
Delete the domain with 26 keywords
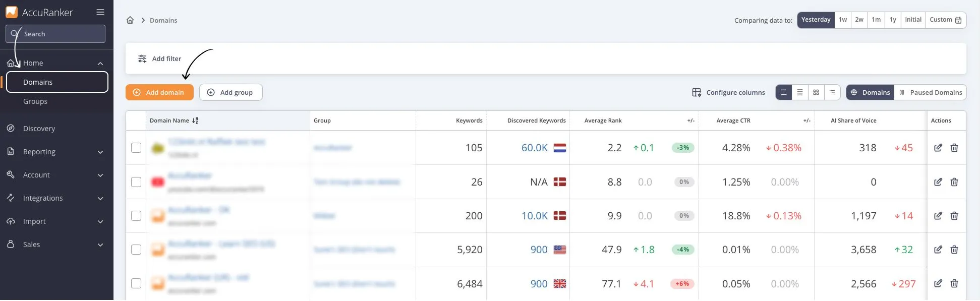coord(954,182)
